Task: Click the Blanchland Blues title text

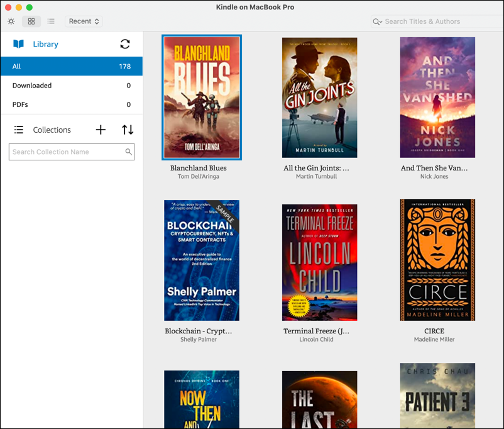Action: pyautogui.click(x=199, y=168)
